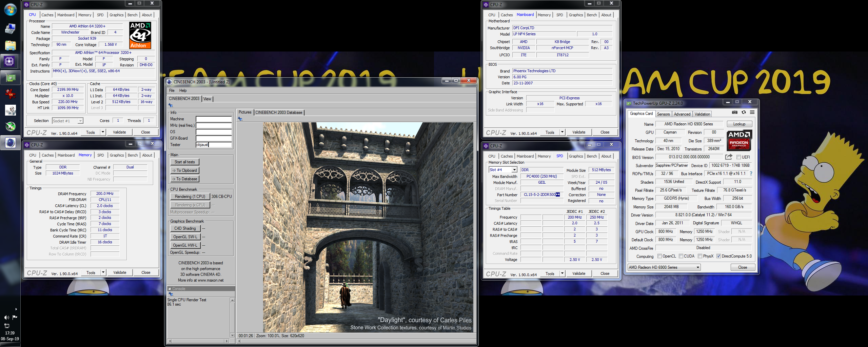Click the Lookup button in GPU-Z
Viewport: 868px width, 347px height.
(739, 124)
